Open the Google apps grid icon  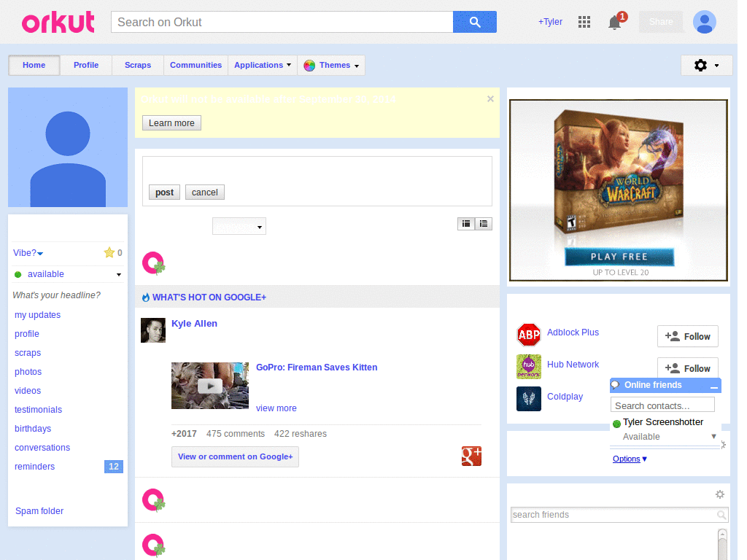point(584,22)
